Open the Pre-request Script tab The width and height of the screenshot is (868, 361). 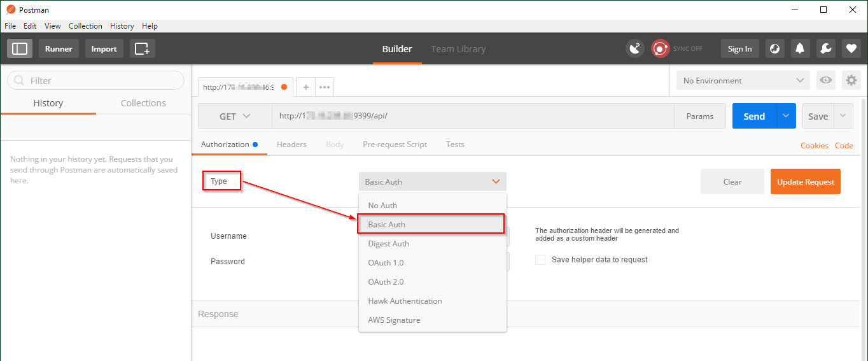[x=395, y=145]
